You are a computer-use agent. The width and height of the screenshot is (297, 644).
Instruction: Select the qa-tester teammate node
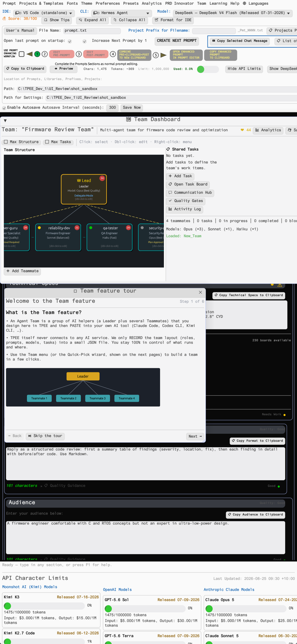click(109, 237)
